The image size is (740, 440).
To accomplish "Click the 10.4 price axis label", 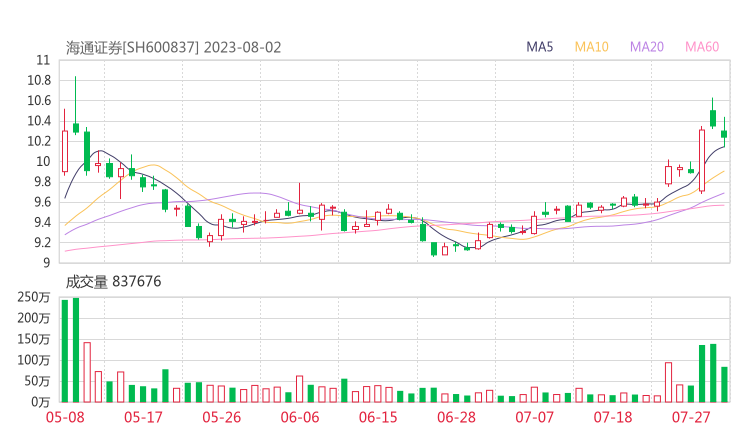I will coord(39,121).
